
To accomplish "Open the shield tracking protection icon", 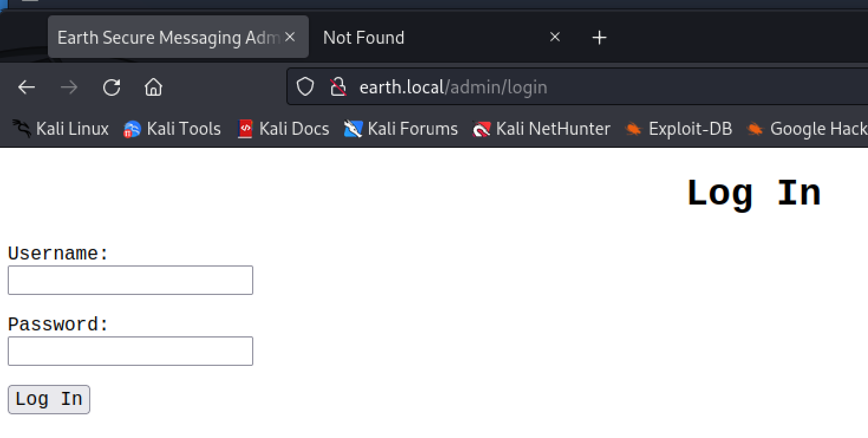I will click(305, 87).
